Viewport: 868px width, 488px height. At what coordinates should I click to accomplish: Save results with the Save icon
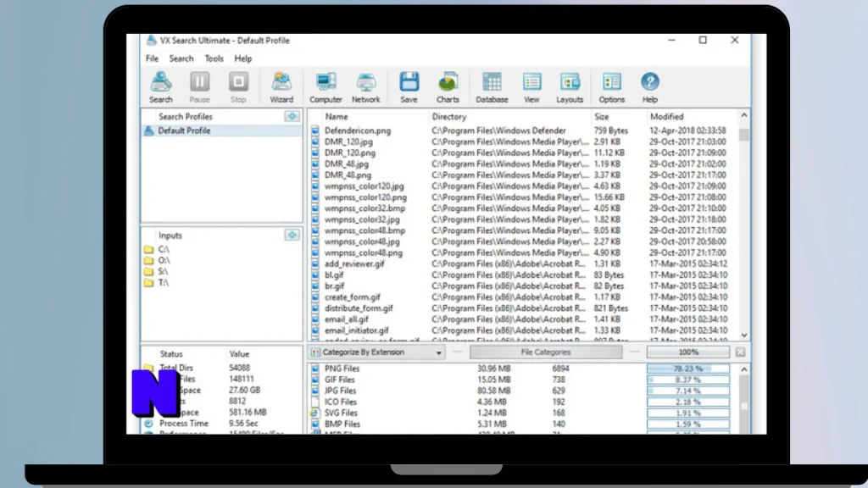tap(409, 87)
